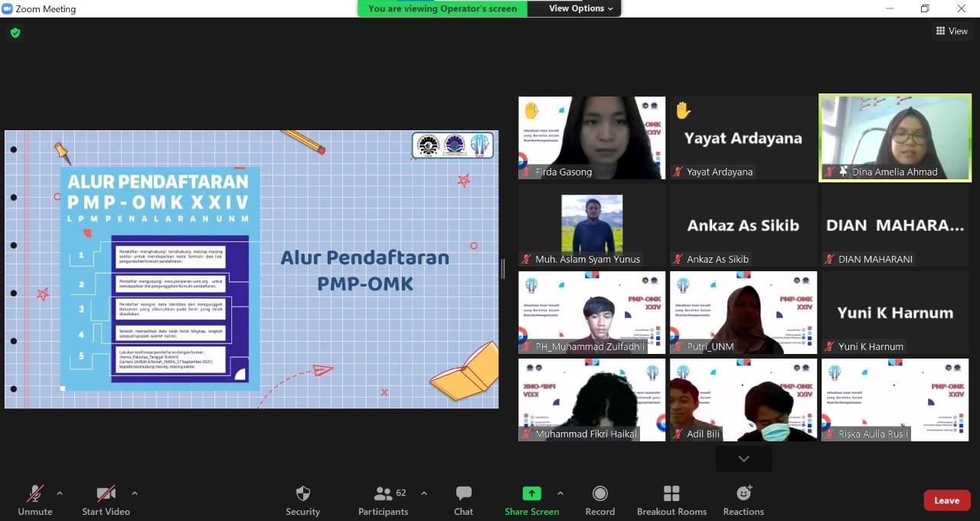Click the 62 participants count

401,493
